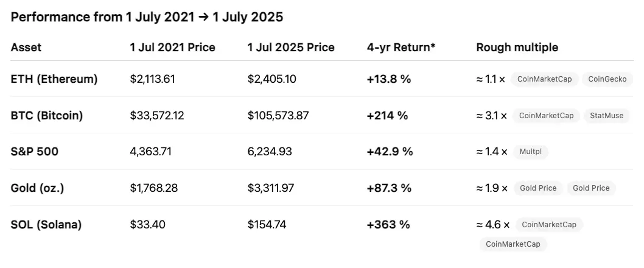Select Bitcoin's +214 % return cell
This screenshot has height=268, width=644.
[387, 116]
